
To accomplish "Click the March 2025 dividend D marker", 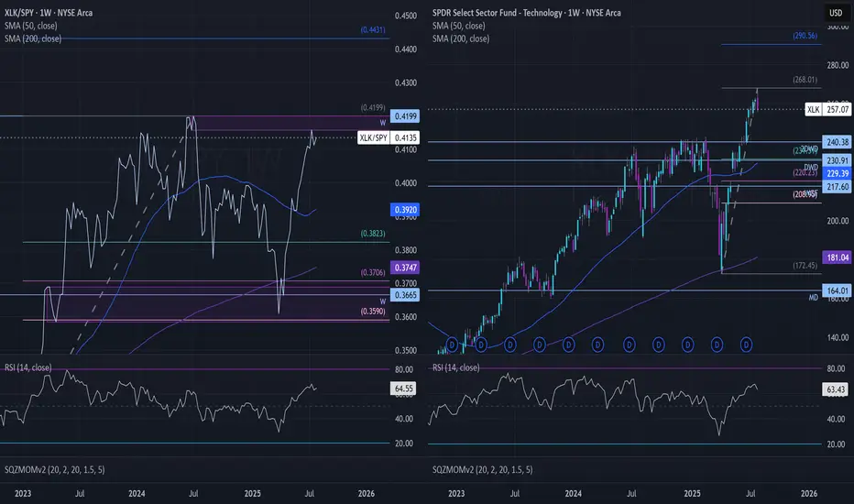I will [x=717, y=345].
